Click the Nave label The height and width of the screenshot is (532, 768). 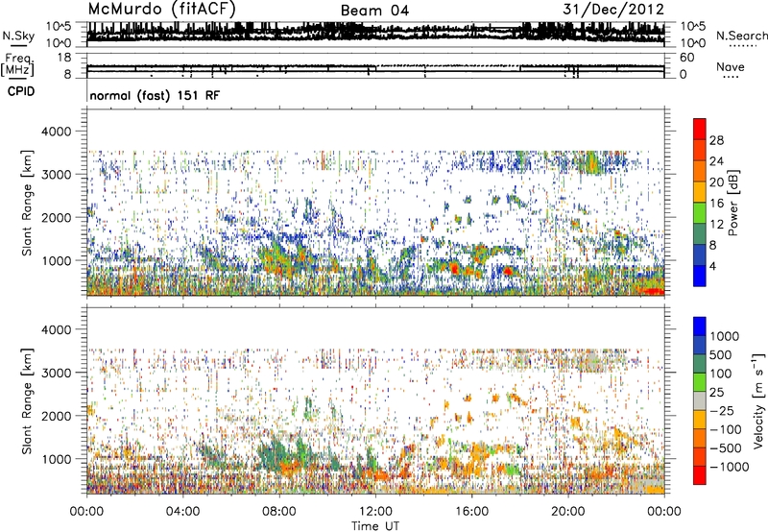point(731,66)
